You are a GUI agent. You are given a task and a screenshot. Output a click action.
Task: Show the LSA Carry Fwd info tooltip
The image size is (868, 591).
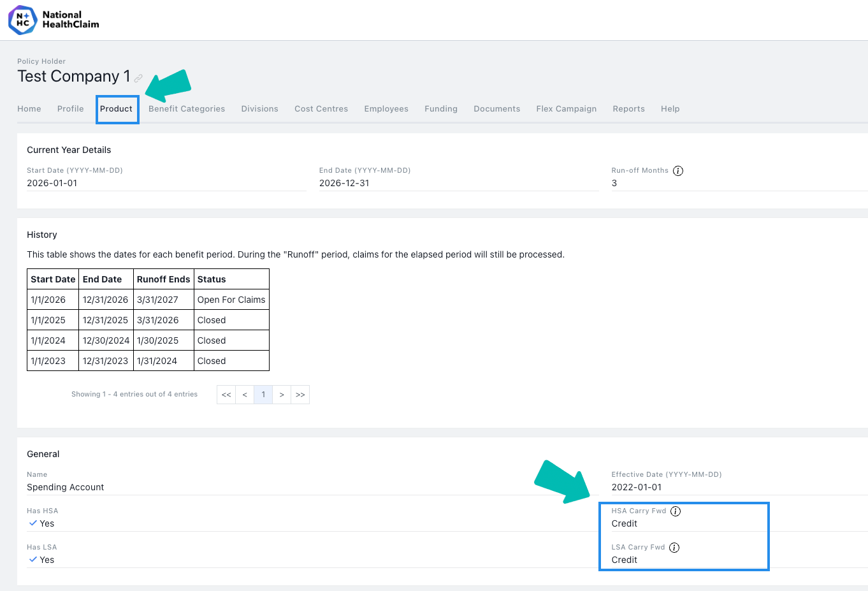(x=674, y=548)
